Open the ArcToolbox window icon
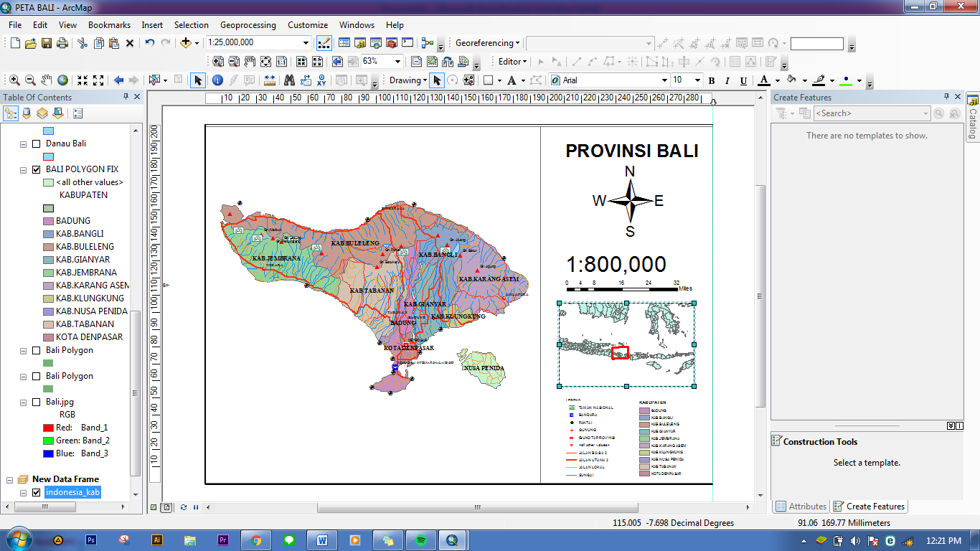The width and height of the screenshot is (980, 551). [392, 43]
